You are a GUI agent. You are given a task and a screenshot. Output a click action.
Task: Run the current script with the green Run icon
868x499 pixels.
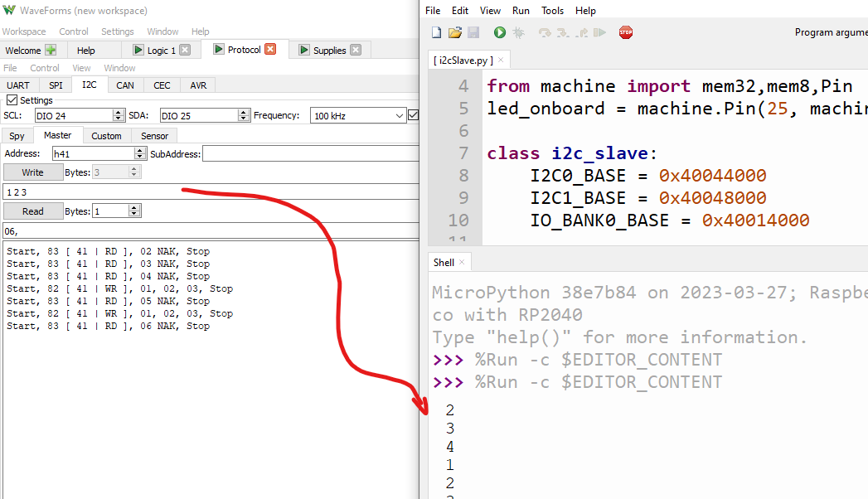(x=499, y=32)
